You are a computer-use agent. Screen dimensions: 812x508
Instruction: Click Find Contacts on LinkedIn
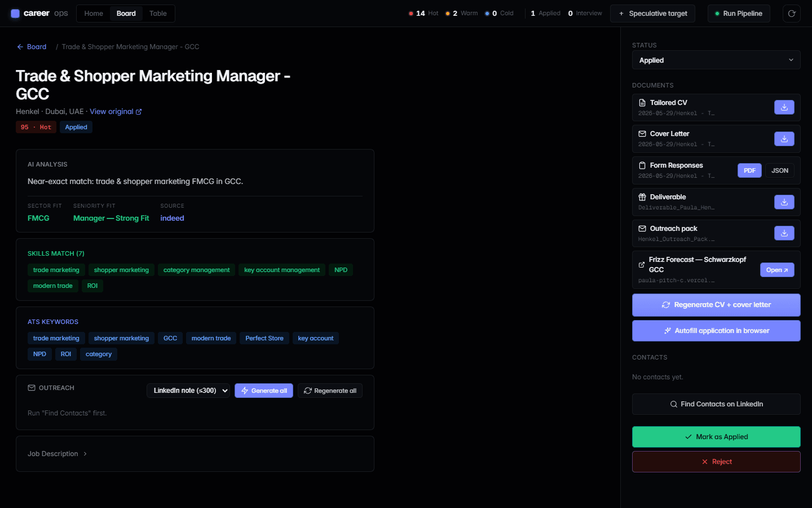click(x=716, y=404)
